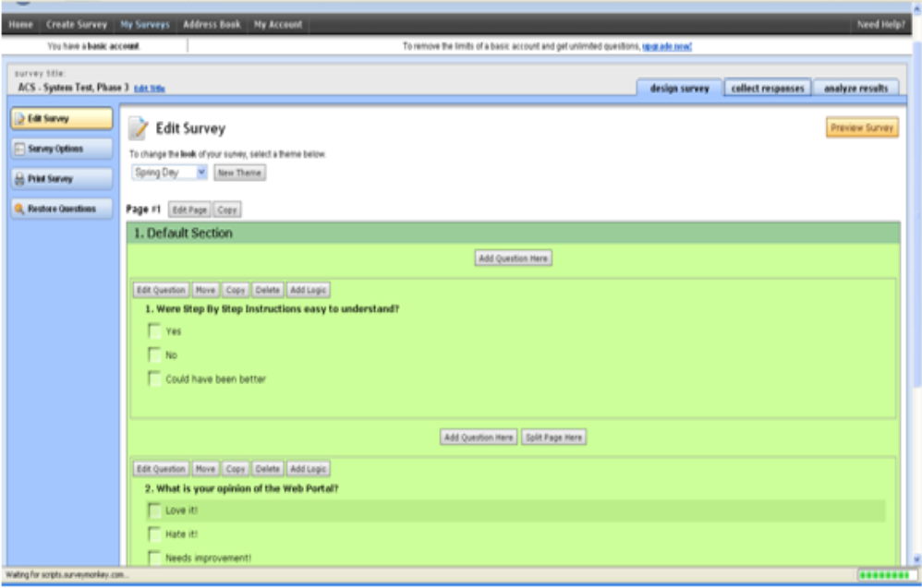The image size is (922, 588).
Task: Click the Restore Questions magnifier icon
Action: 20,210
